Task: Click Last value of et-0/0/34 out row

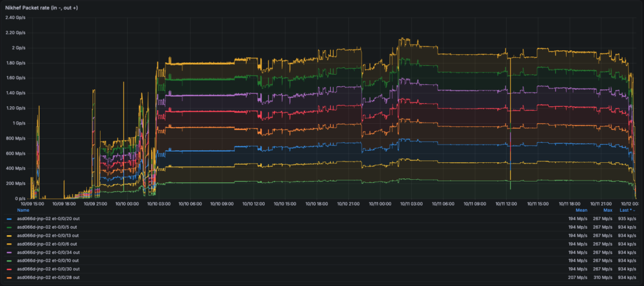Action: (627, 252)
